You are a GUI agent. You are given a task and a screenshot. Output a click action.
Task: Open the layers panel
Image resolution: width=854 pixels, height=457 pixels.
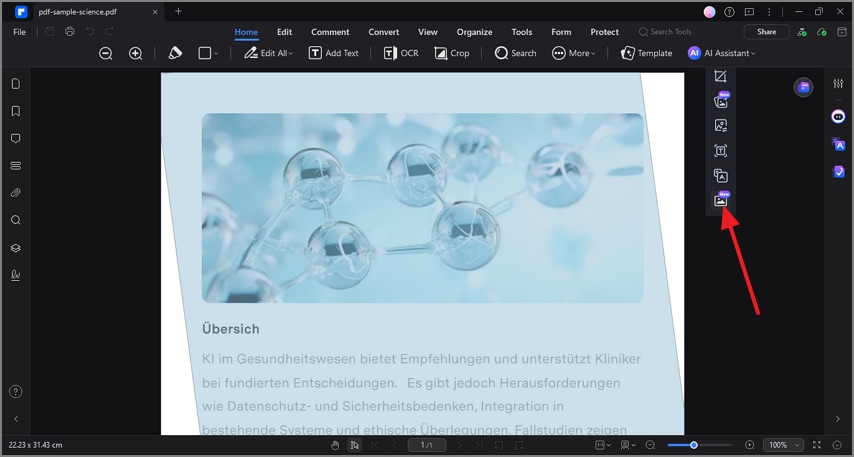tap(16, 248)
